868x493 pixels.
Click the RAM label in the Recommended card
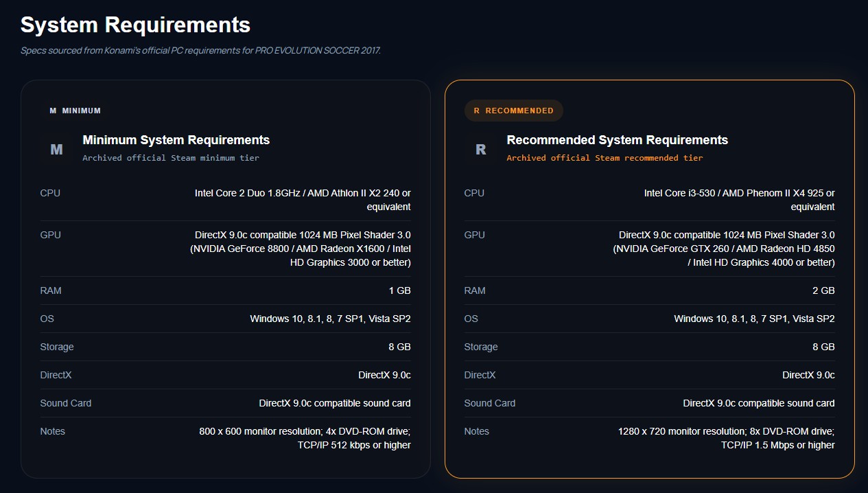(475, 290)
